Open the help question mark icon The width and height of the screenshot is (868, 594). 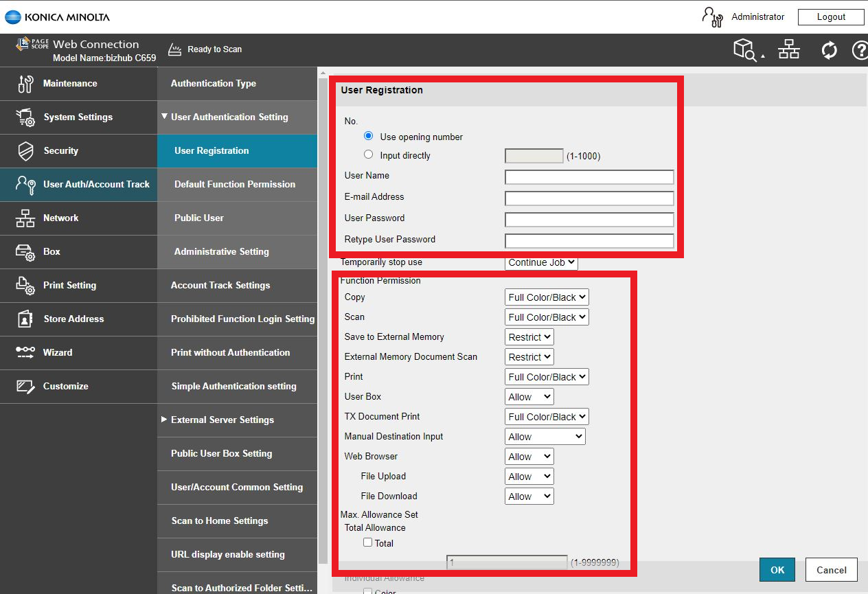coord(860,50)
